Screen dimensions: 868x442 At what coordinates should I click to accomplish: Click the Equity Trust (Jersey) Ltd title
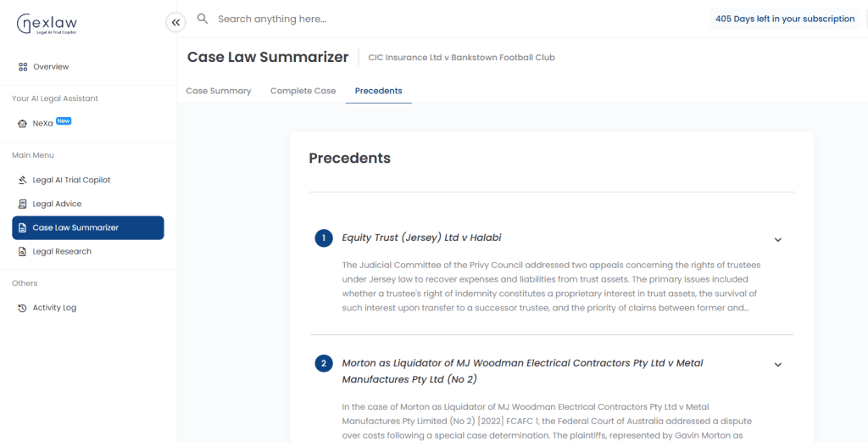pyautogui.click(x=422, y=238)
